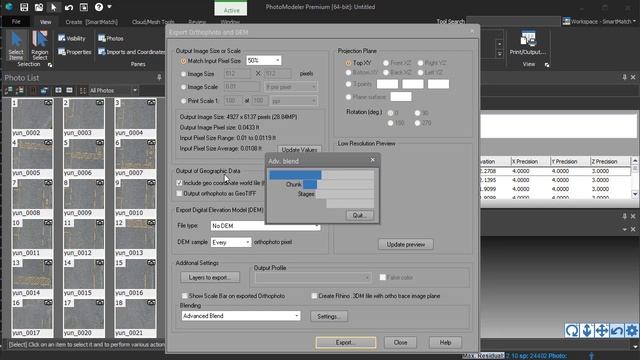Click the rotate icon in the 3D view
This screenshot has width=640, height=360.
pyautogui.click(x=572, y=330)
